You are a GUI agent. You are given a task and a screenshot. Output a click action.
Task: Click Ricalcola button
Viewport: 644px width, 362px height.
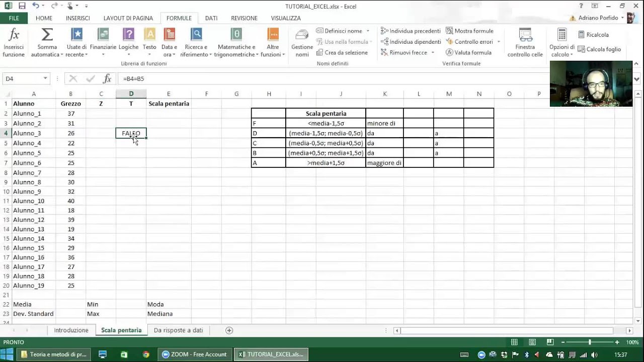[x=593, y=35]
